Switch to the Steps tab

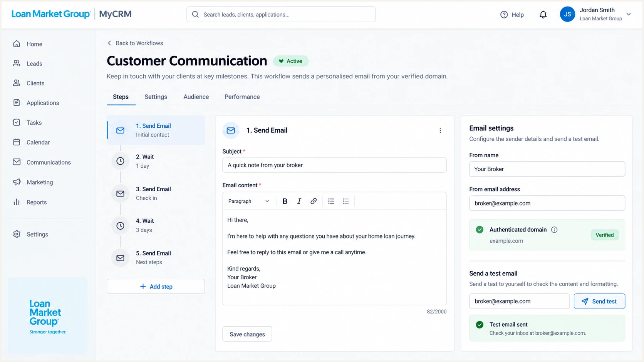121,97
